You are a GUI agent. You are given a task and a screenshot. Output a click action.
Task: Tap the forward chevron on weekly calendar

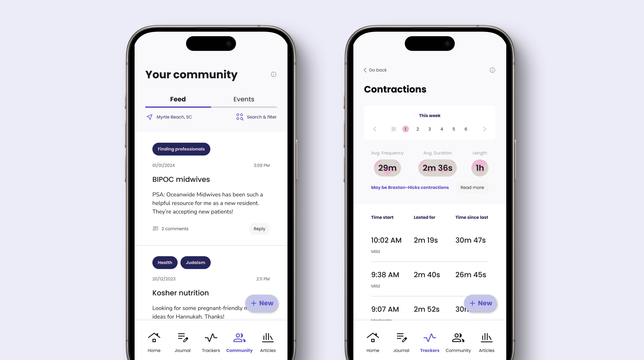(485, 129)
